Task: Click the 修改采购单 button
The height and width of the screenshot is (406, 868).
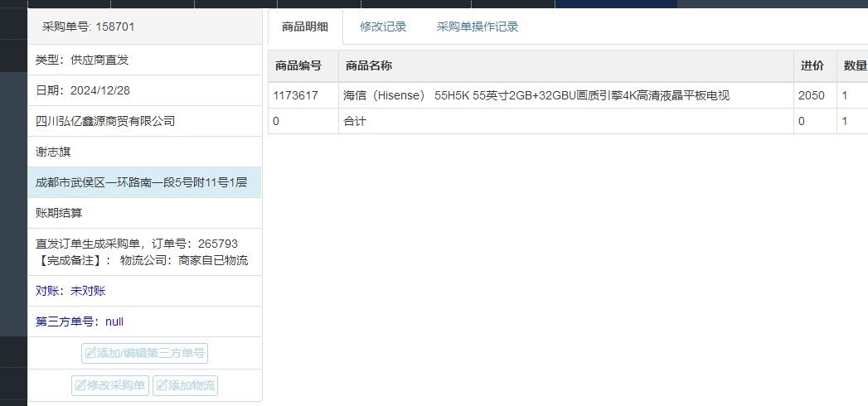Action: click(110, 385)
